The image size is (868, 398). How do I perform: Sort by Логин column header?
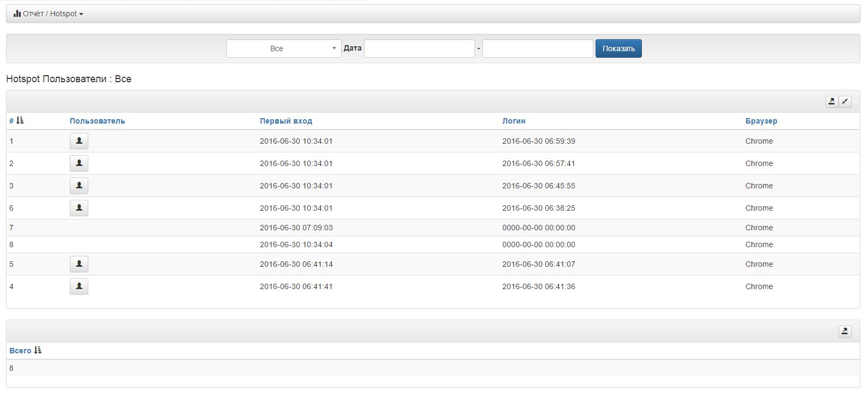tap(513, 121)
